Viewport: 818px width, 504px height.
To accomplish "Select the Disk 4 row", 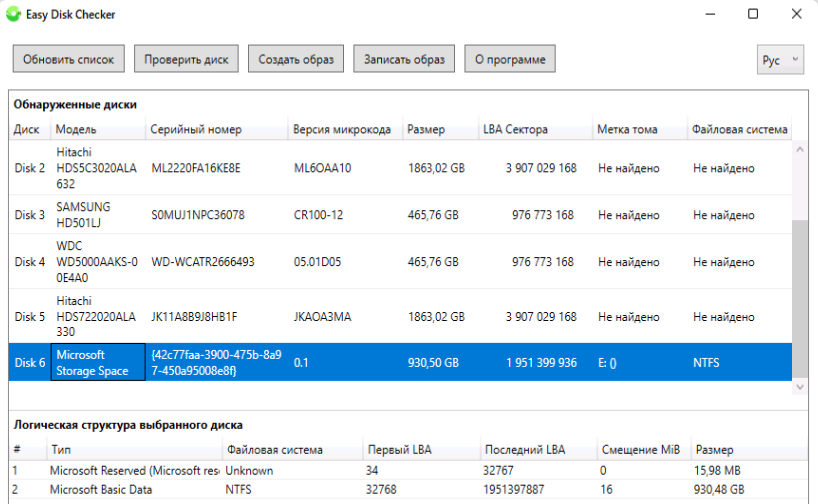I will pos(400,261).
